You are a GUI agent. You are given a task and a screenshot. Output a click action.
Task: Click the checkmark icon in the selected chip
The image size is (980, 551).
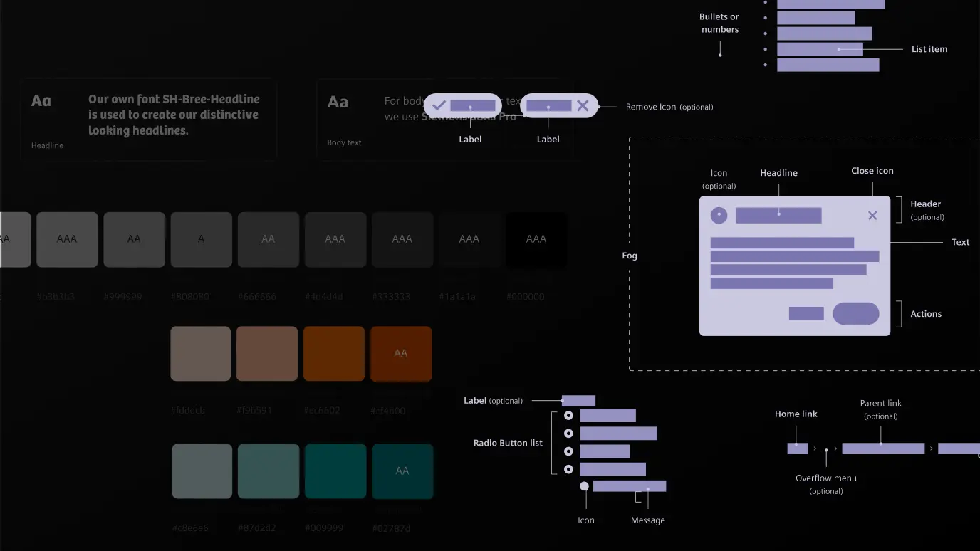click(x=439, y=106)
